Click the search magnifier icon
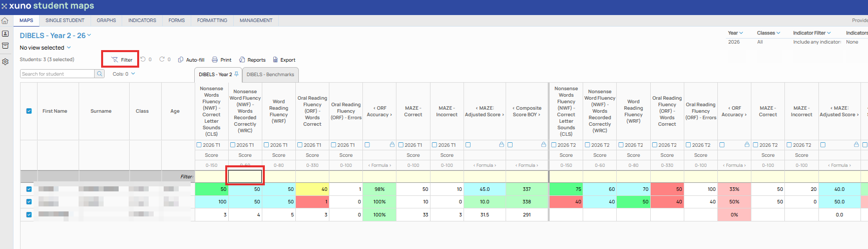 coord(100,74)
